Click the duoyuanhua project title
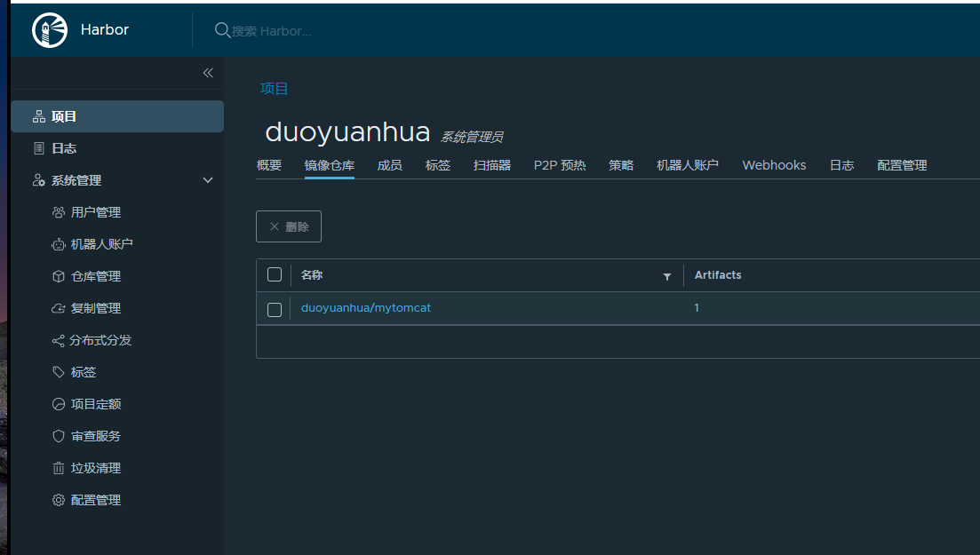 click(x=347, y=132)
